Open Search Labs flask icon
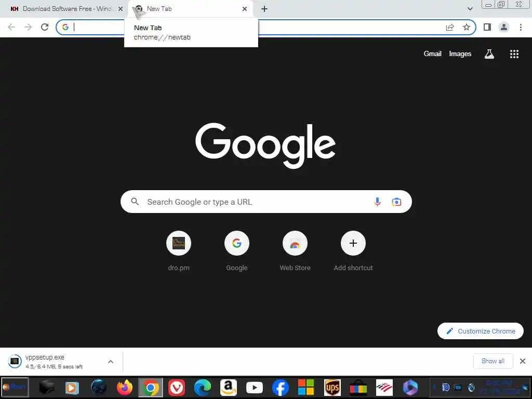 [489, 54]
